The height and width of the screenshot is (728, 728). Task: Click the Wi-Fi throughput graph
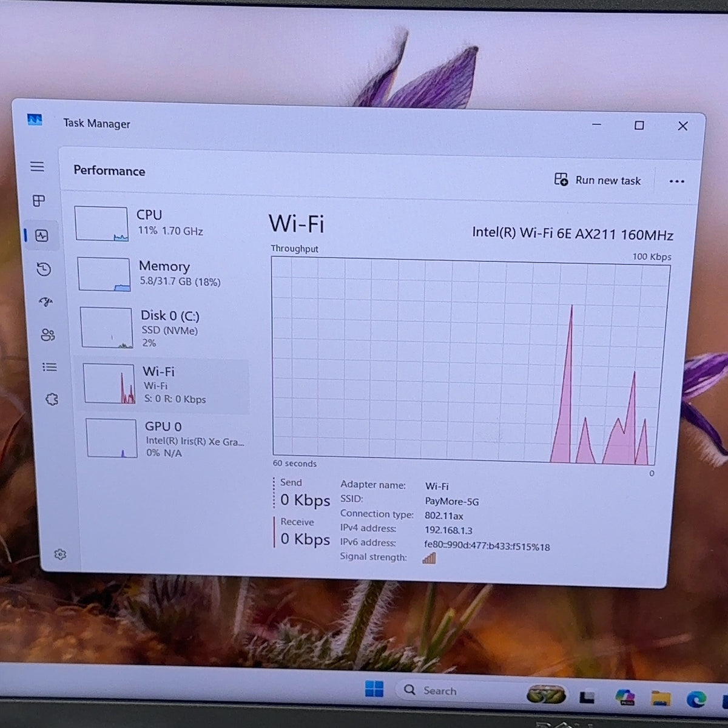(471, 361)
